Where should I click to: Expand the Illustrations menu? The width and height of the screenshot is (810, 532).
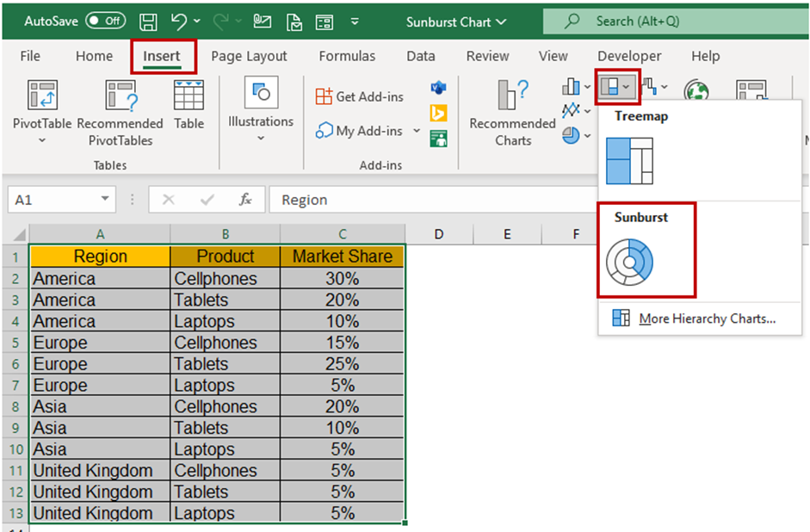(x=261, y=109)
